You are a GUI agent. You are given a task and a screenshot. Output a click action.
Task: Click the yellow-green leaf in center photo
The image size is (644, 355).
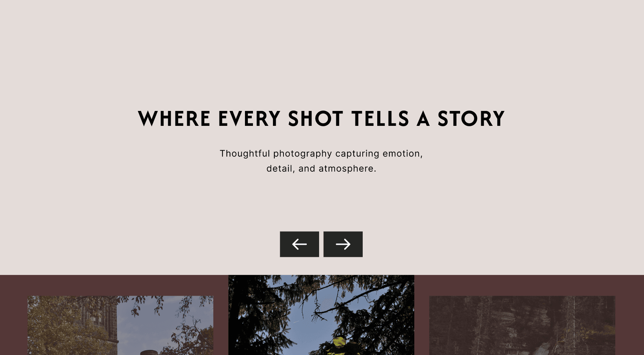click(x=339, y=342)
